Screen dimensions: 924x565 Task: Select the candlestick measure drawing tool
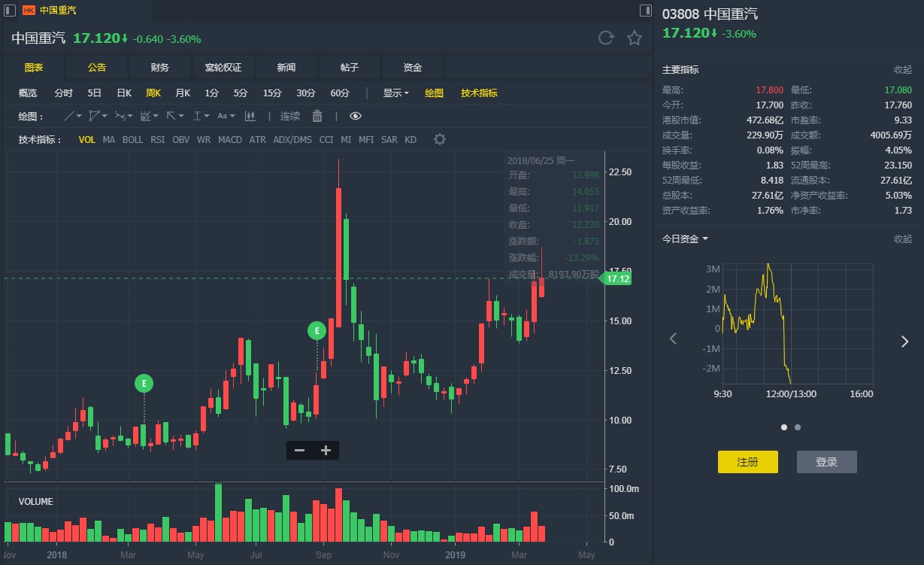click(x=250, y=116)
